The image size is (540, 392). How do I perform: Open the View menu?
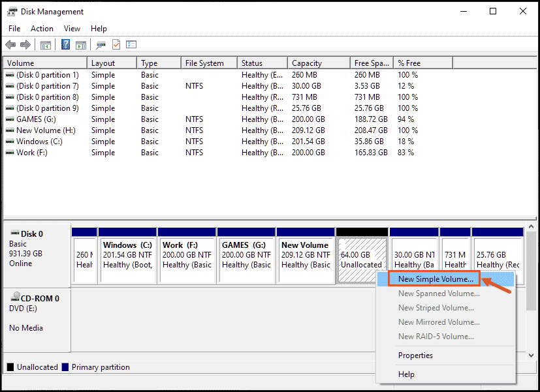[x=72, y=28]
